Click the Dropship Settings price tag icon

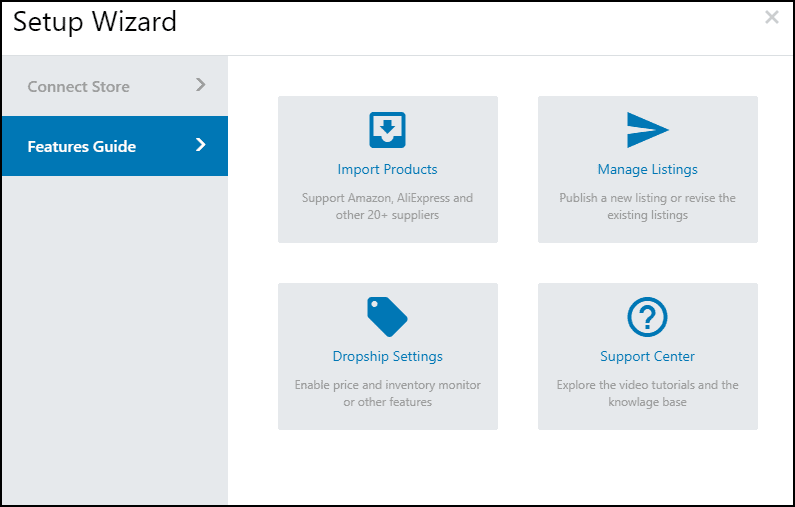tap(387, 317)
